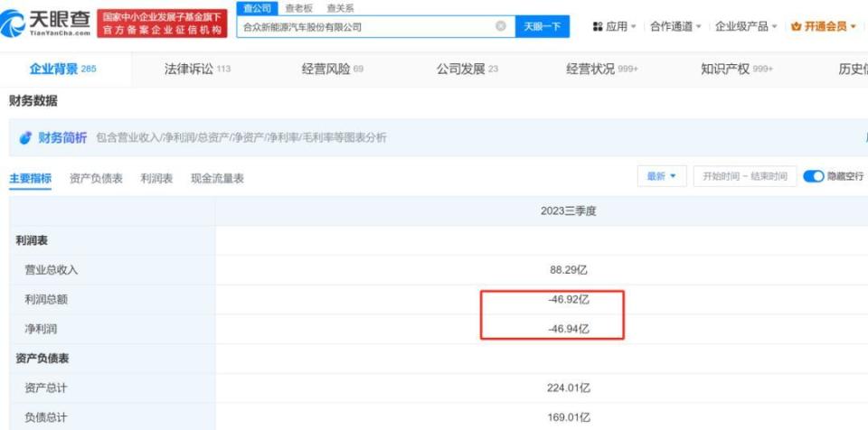Open the 法律诉讼 tab

click(197, 69)
